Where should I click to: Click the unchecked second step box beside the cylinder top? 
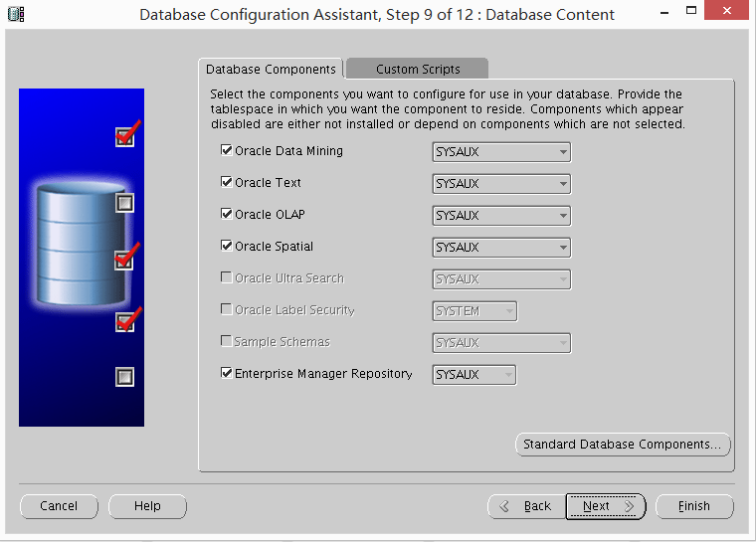coord(125,203)
